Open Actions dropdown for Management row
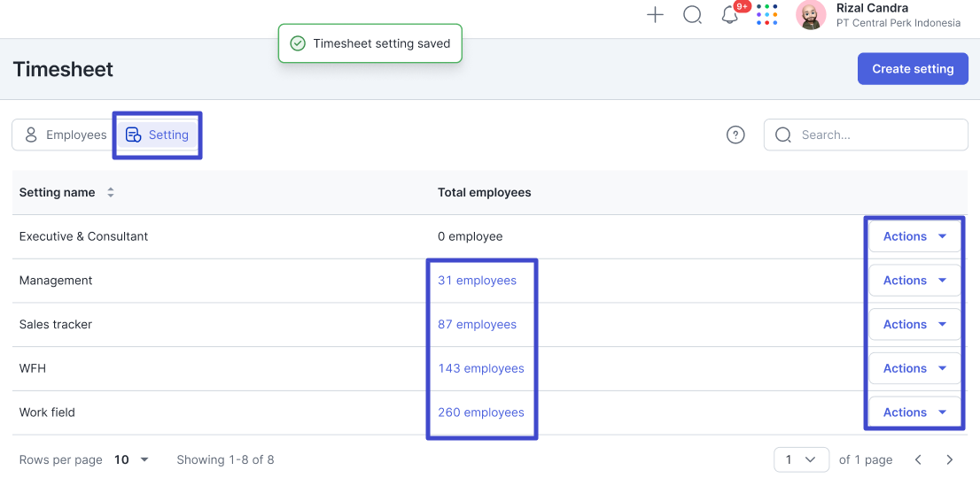 tap(914, 281)
